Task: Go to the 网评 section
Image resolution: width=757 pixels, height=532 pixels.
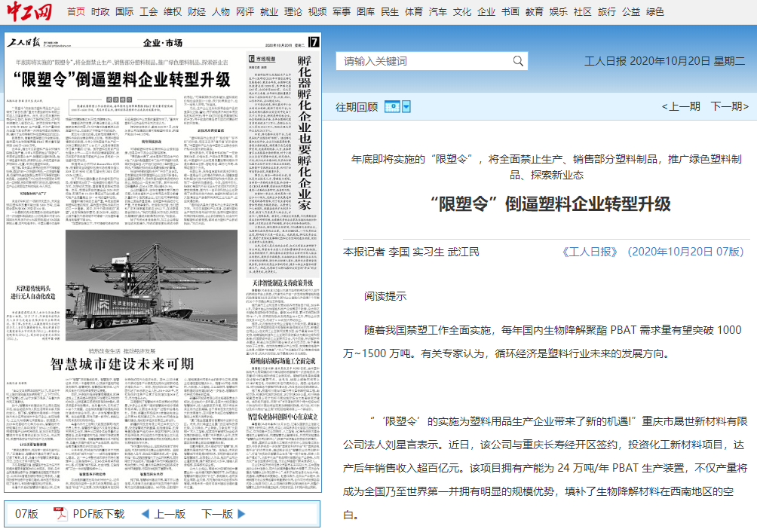Action: click(245, 11)
